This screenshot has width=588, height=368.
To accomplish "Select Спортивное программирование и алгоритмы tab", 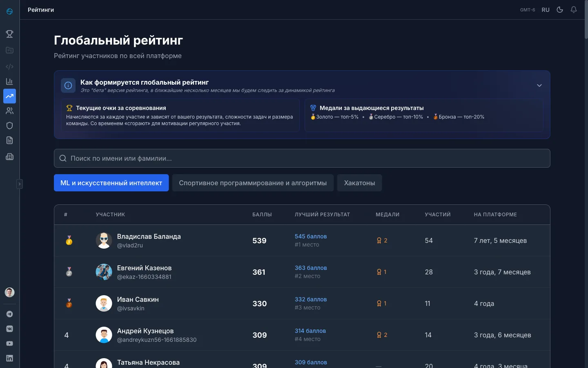I will click(253, 183).
